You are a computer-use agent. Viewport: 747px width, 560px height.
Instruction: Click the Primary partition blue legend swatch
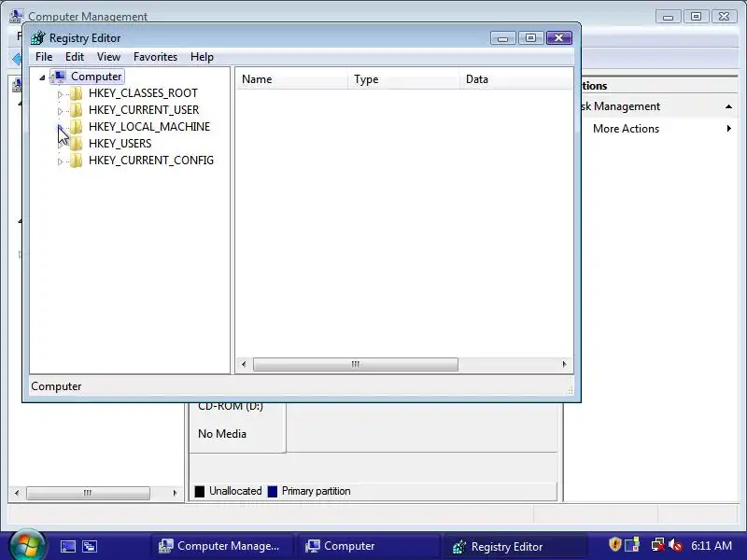click(273, 492)
